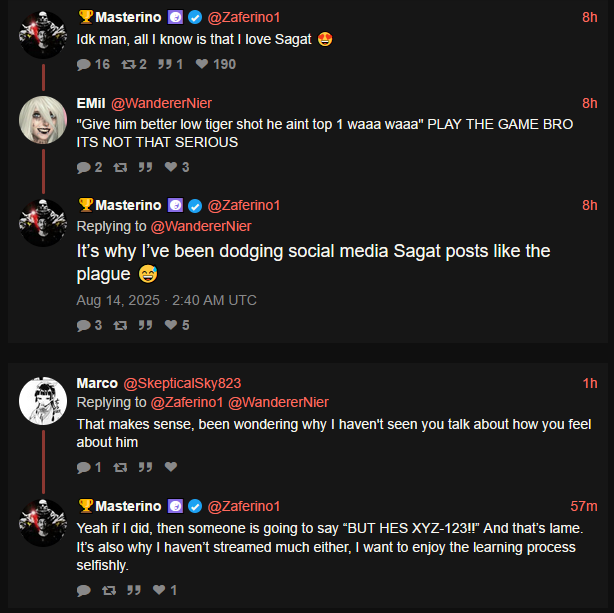Click the quote icon on EMil's tweet
614x613 pixels.
(144, 167)
